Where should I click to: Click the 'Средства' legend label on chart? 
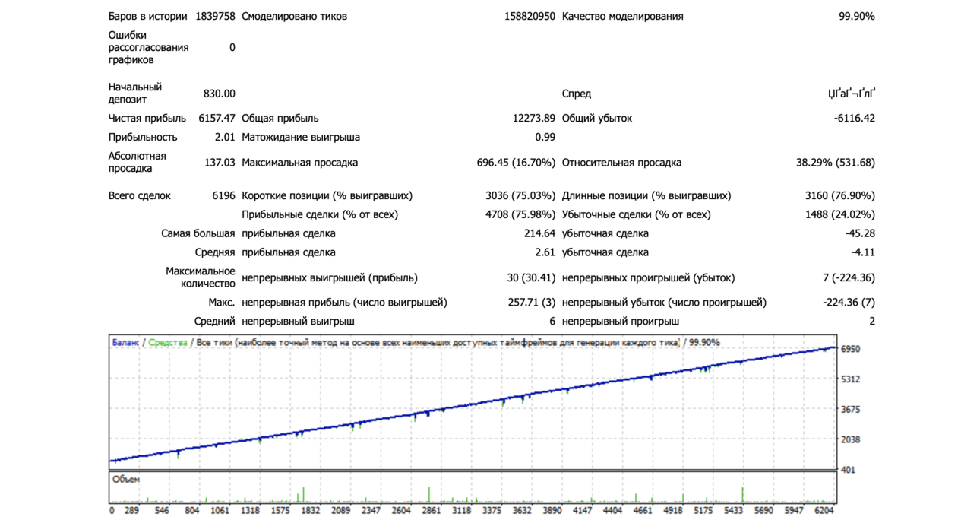pyautogui.click(x=167, y=343)
